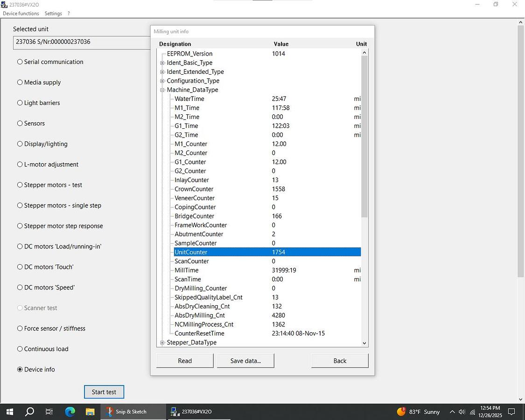This screenshot has height=420, width=525.
Task: Open the Device functions menu
Action: (21, 14)
